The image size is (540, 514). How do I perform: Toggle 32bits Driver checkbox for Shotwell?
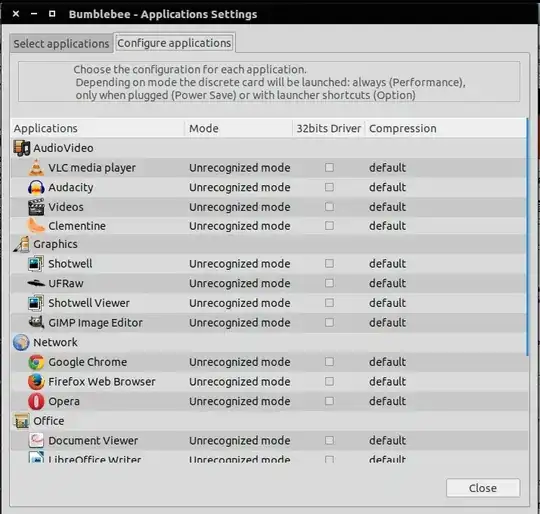(x=329, y=264)
